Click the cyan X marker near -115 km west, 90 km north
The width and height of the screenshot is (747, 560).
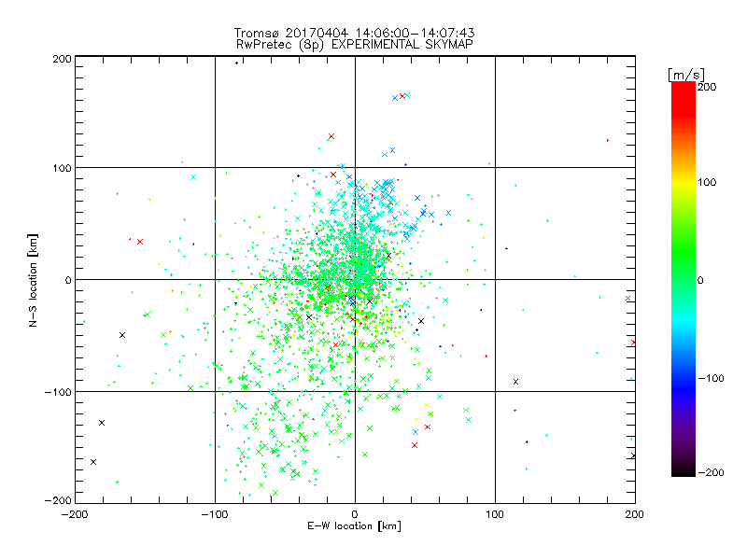point(193,177)
